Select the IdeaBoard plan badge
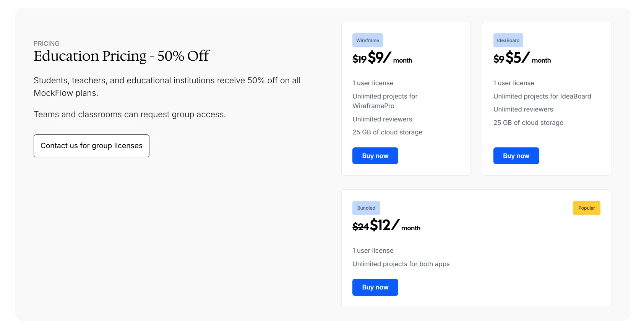644x328 pixels. click(508, 40)
